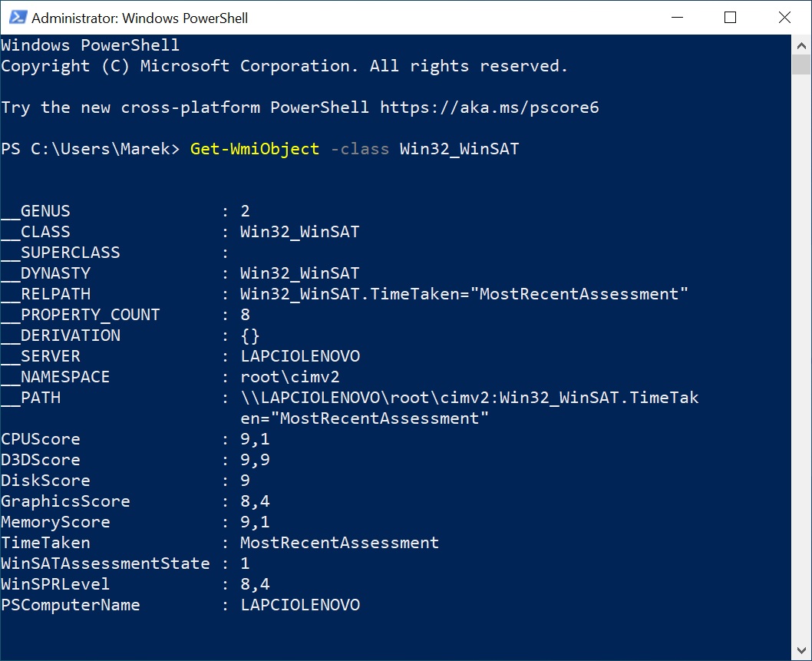Select the TimeTaken value MostRecentAssessment
Screen dimensions: 812x661
coord(338,542)
